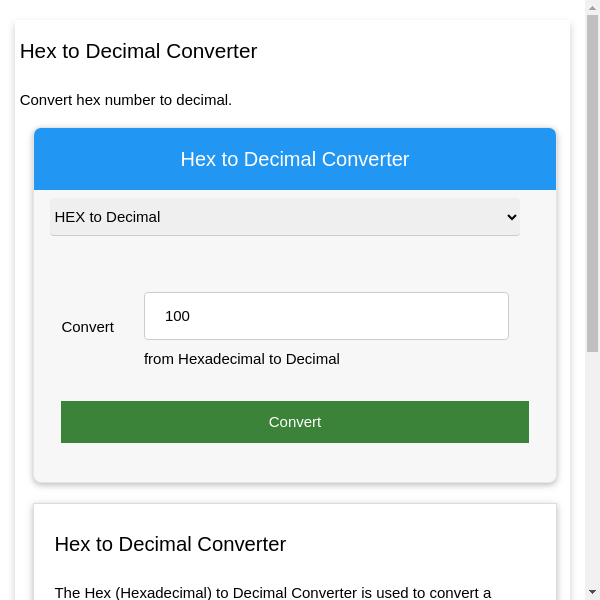
Task: Click the scrollbar down arrow
Action: 592,592
